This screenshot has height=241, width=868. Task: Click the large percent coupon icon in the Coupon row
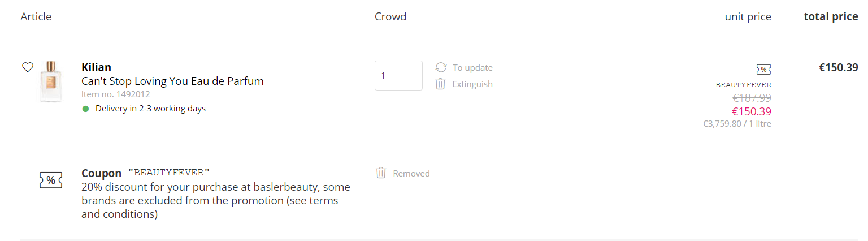point(51,180)
